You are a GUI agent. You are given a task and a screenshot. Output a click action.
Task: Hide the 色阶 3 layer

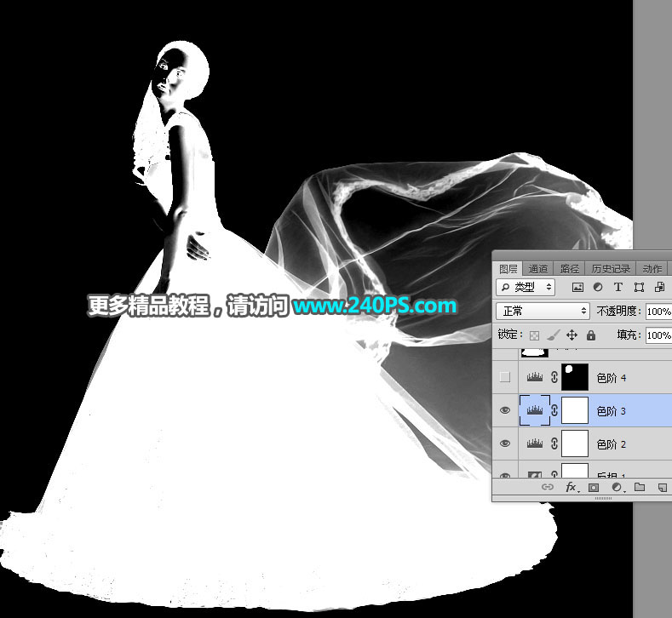505,410
